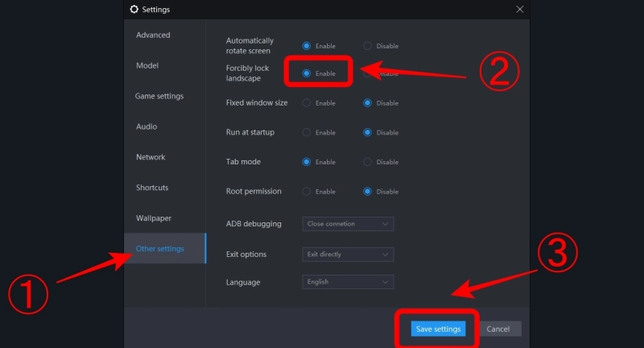Screen dimensions: 644x348
Task: Click the 'Forcibly lock landscape' label
Action: [x=248, y=73]
